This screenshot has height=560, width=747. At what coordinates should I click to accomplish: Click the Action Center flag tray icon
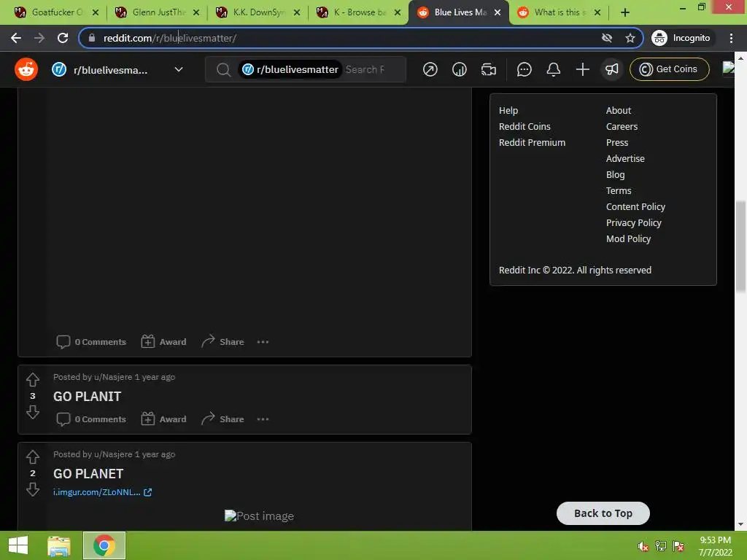coord(678,546)
